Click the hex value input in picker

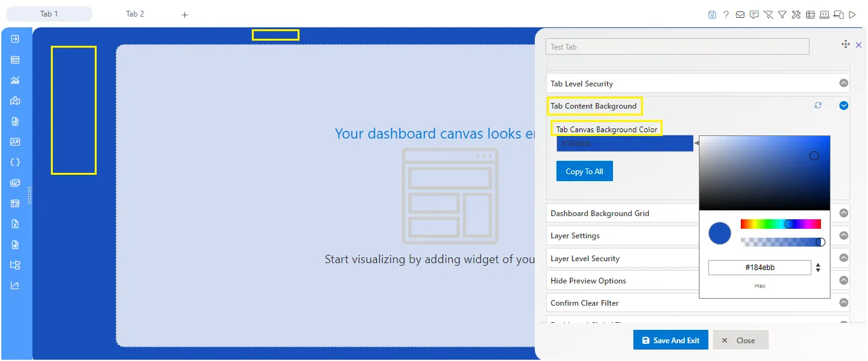pos(760,268)
